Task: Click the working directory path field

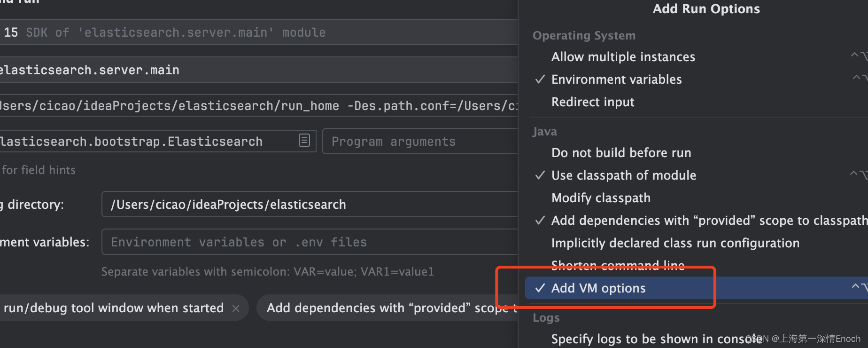Action: 310,204
